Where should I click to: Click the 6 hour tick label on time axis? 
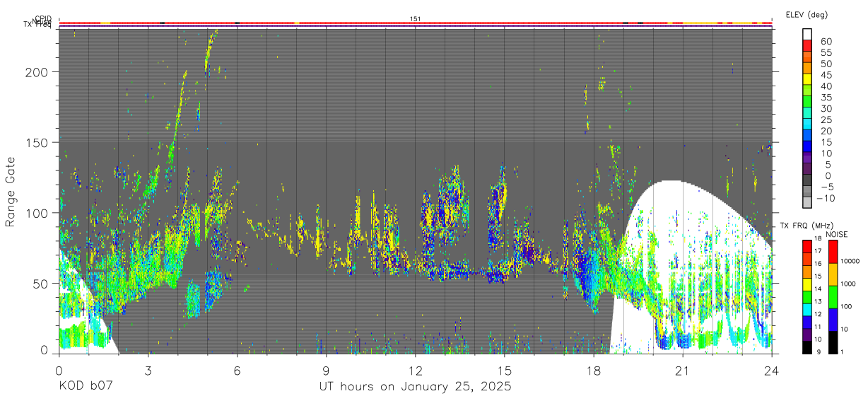click(237, 370)
